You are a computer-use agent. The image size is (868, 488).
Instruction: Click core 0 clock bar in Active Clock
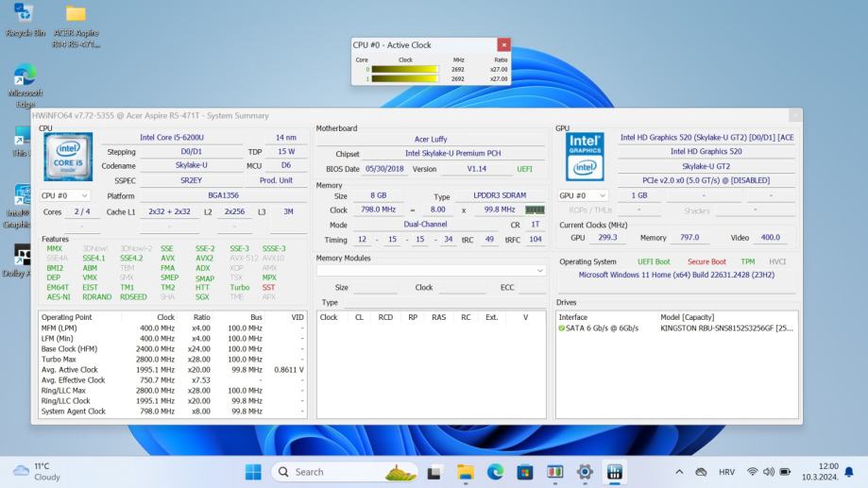404,69
